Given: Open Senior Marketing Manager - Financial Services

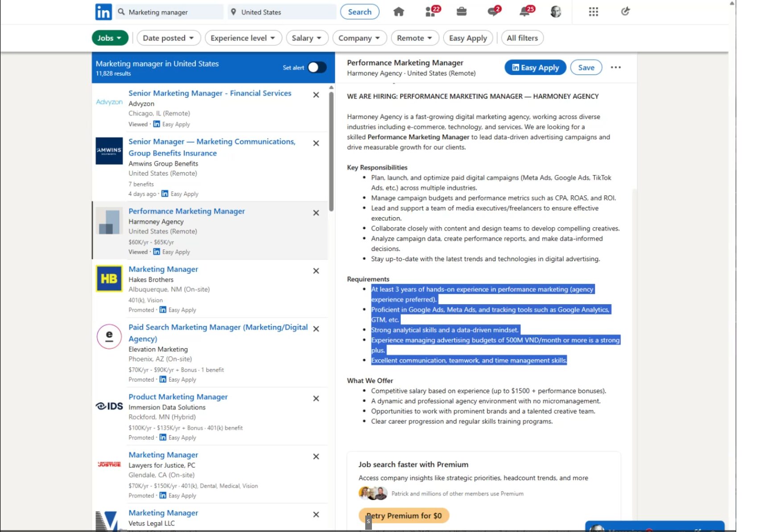Looking at the screenshot, I should pyautogui.click(x=210, y=93).
